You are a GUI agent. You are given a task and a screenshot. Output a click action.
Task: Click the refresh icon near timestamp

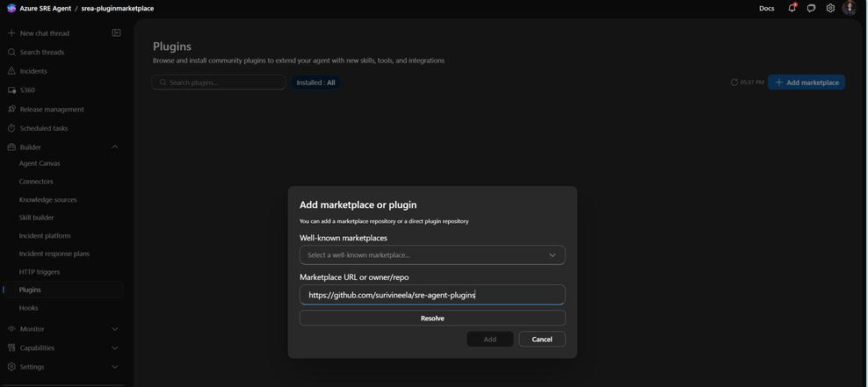pos(734,82)
